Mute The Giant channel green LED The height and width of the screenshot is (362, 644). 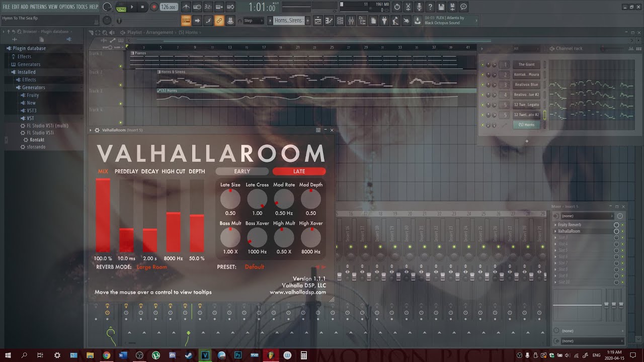[482, 64]
